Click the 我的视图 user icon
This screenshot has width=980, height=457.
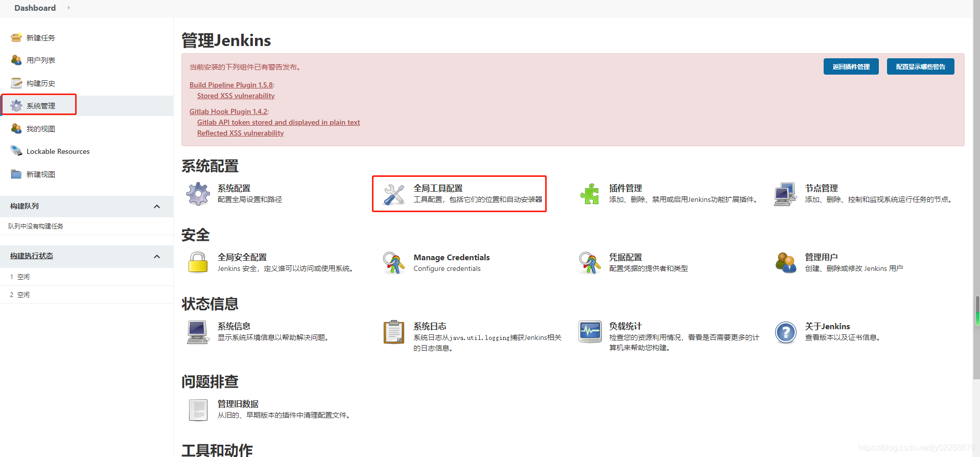(16, 128)
